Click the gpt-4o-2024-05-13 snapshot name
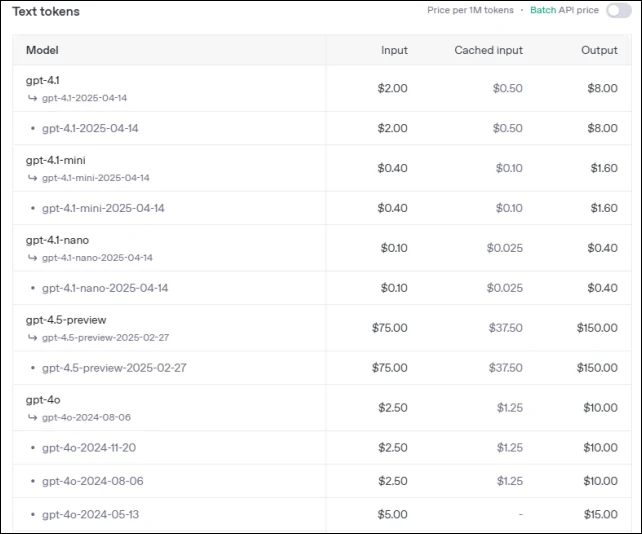642x534 pixels. click(90, 514)
